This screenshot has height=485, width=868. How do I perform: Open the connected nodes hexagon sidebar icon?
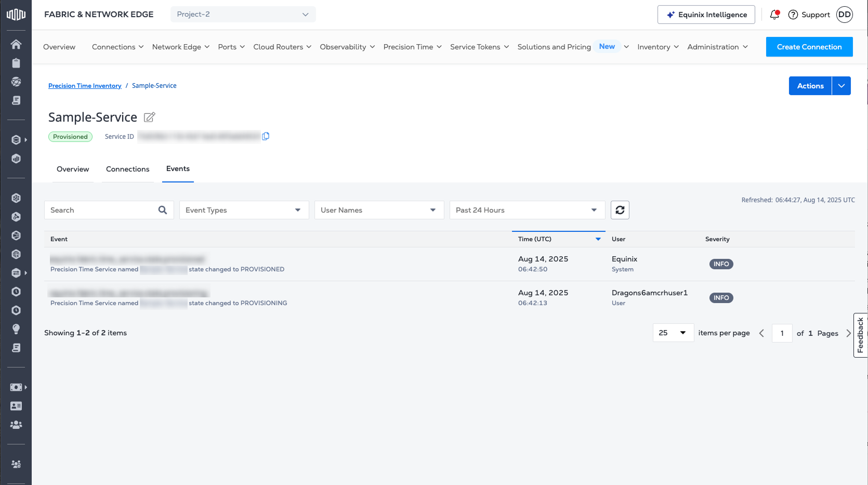[x=16, y=217]
